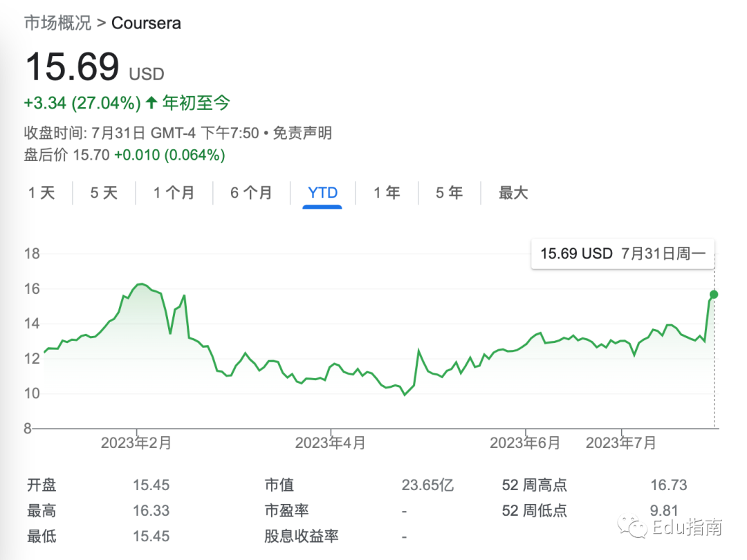Select the 6 个月 time range
This screenshot has width=747, height=560.
click(251, 193)
